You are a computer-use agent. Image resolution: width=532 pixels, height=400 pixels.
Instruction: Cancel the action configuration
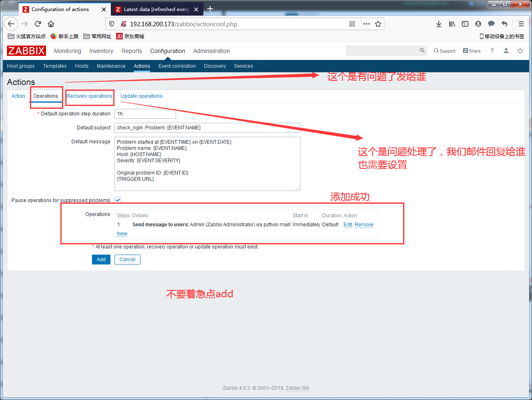pos(127,260)
